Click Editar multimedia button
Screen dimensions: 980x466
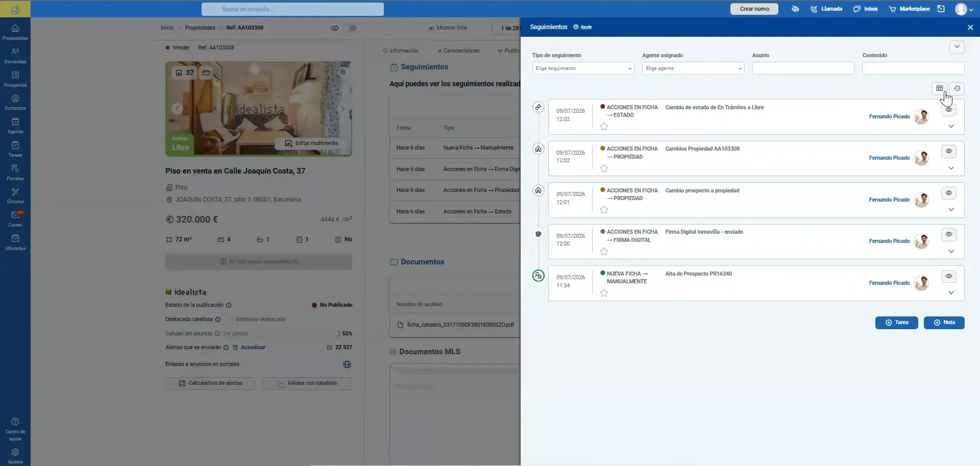tap(311, 143)
